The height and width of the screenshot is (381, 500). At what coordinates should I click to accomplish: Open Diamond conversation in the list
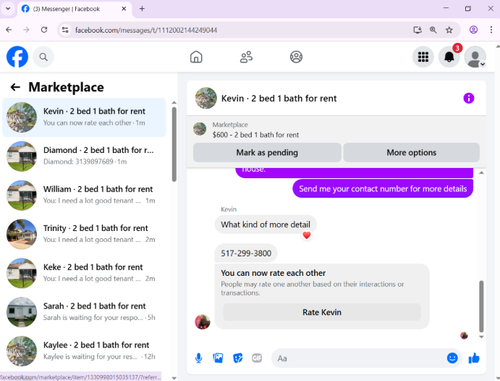(84, 156)
